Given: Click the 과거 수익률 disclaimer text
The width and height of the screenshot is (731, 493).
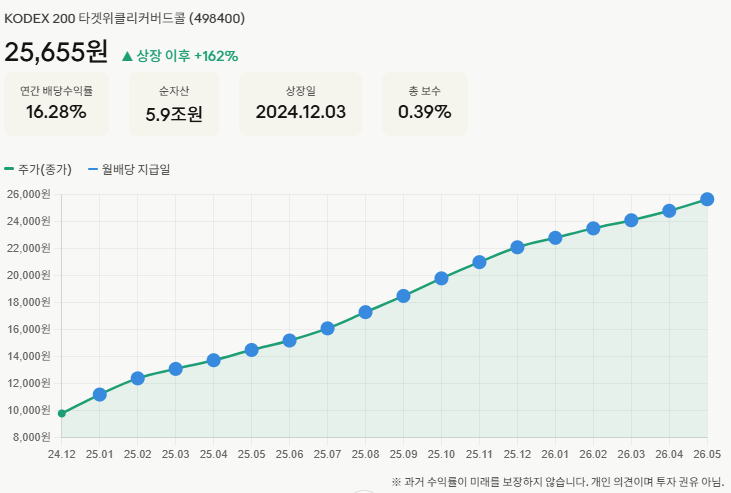Looking at the screenshot, I should 558,482.
